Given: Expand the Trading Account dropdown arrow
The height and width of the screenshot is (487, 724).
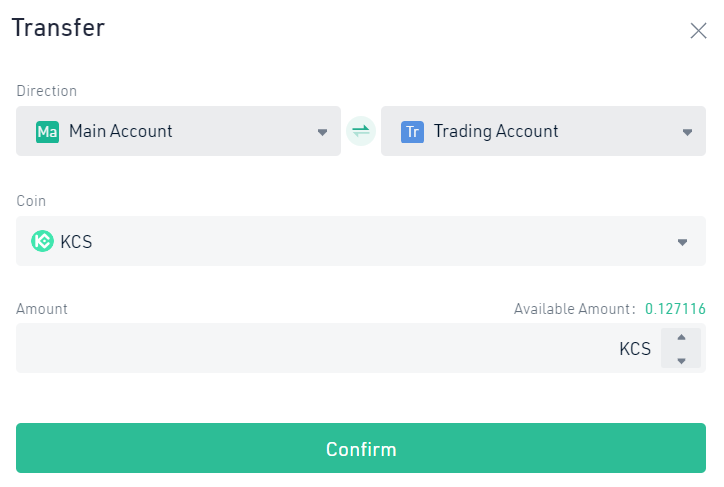Looking at the screenshot, I should pos(687,132).
